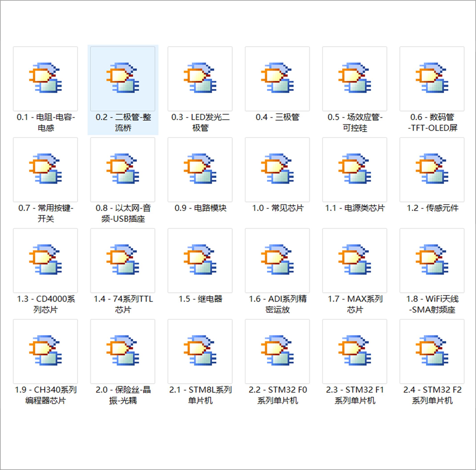Select the 1.9 CH340系列编程器芯片 library icon
The width and height of the screenshot is (476, 470).
45,352
